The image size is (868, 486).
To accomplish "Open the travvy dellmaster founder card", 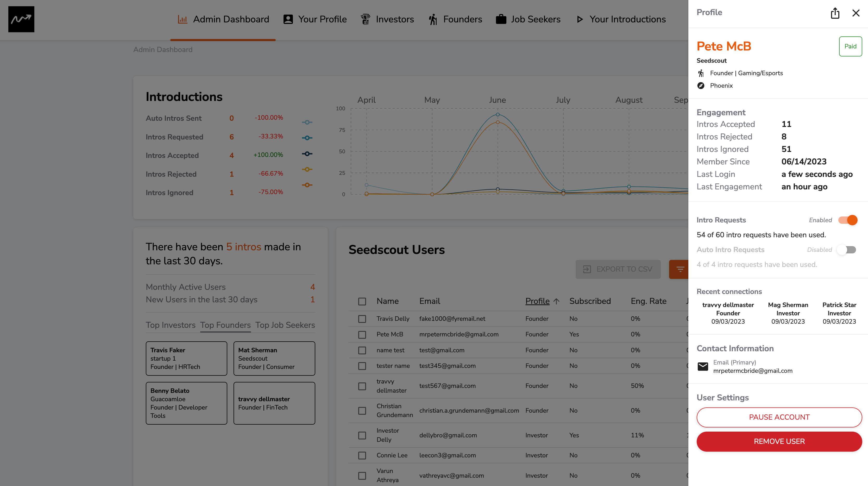I will [274, 403].
